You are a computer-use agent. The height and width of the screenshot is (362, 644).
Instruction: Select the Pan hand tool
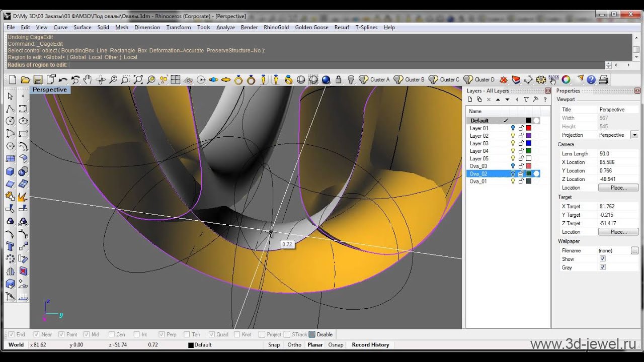pos(88,79)
